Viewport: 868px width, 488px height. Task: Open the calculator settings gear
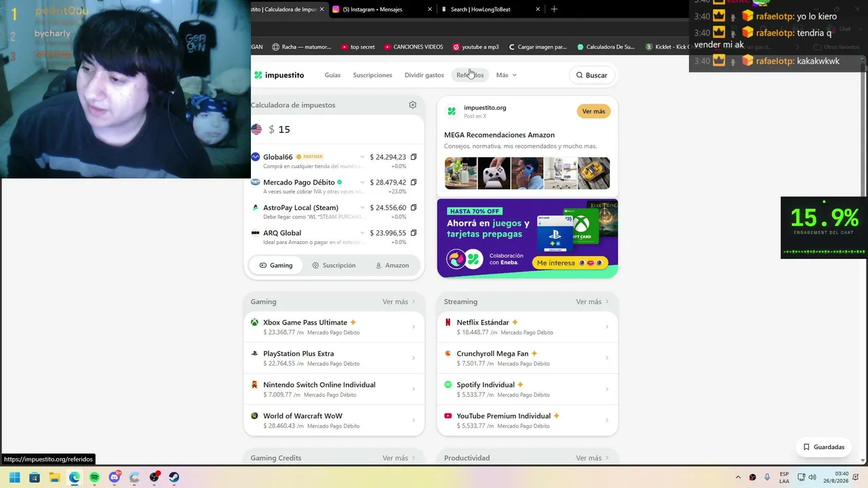[x=412, y=105]
